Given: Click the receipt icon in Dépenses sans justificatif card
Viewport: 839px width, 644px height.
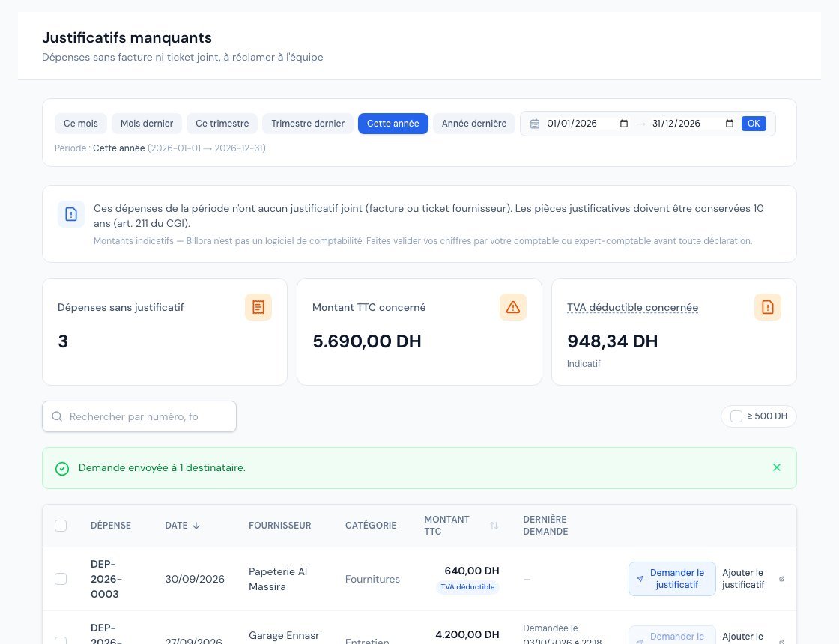Looking at the screenshot, I should click(x=258, y=307).
